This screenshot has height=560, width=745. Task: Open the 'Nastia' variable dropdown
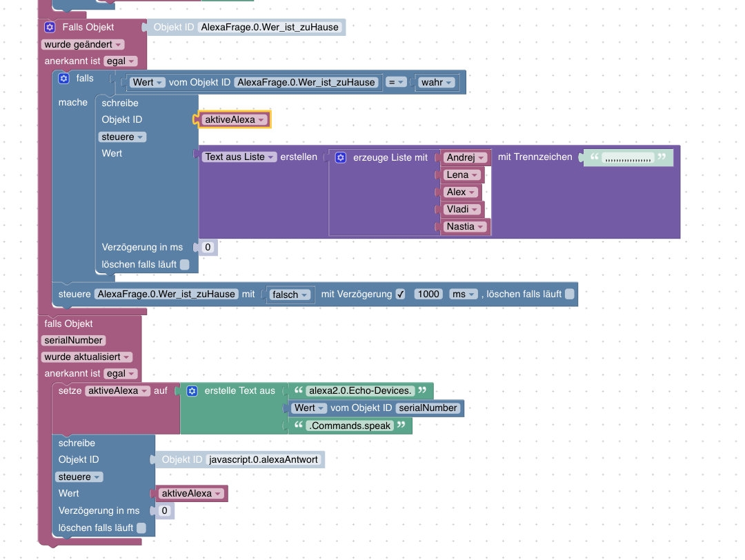click(x=465, y=227)
